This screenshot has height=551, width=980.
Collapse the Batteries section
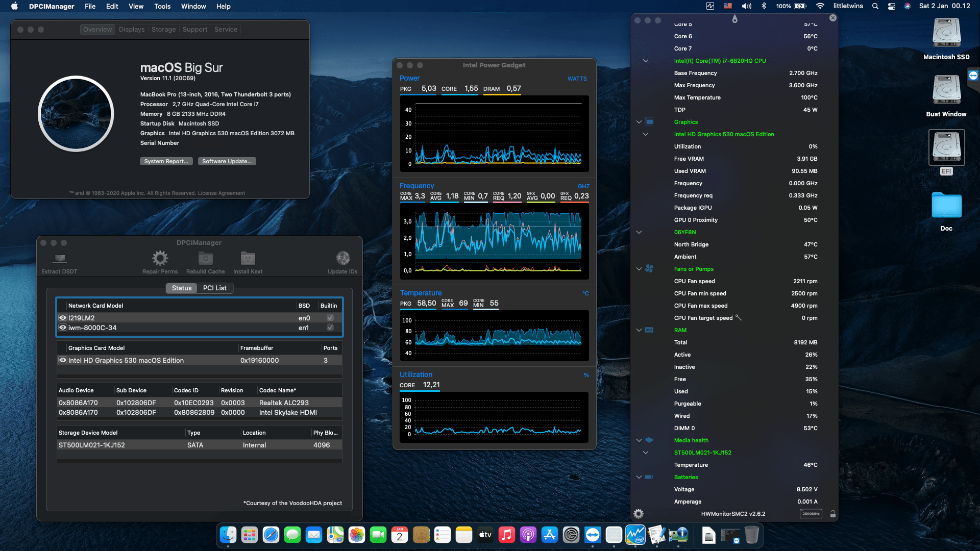tap(639, 477)
